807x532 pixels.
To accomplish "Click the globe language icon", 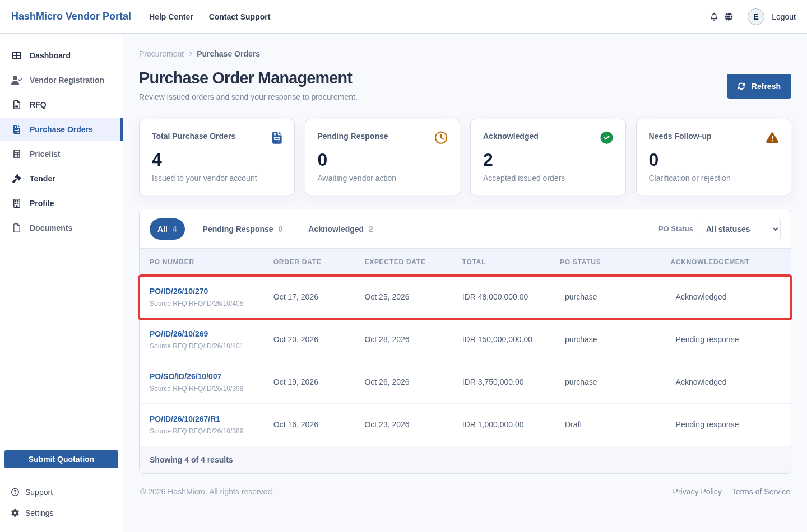I will [x=729, y=17].
